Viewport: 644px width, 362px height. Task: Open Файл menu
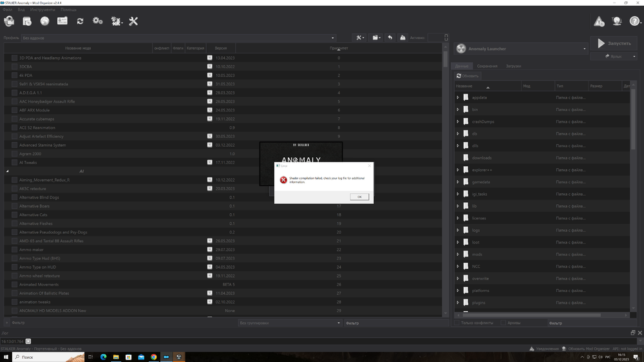pos(7,10)
